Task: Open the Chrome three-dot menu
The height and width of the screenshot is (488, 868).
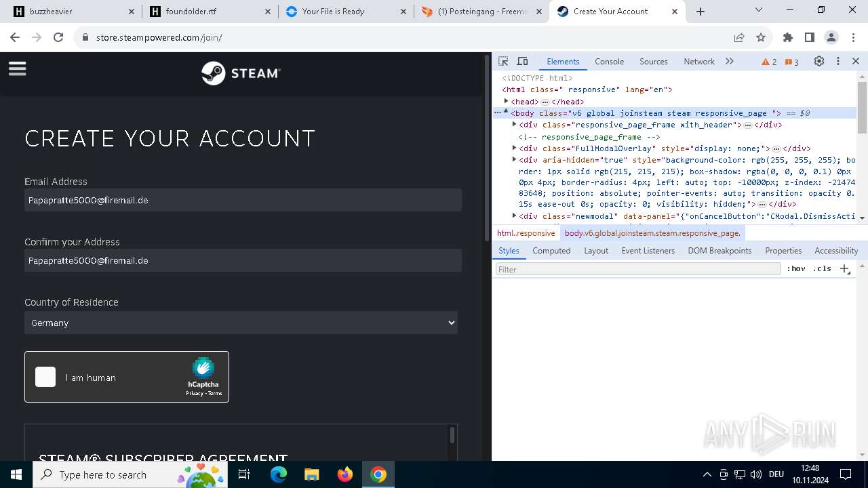Action: [853, 37]
